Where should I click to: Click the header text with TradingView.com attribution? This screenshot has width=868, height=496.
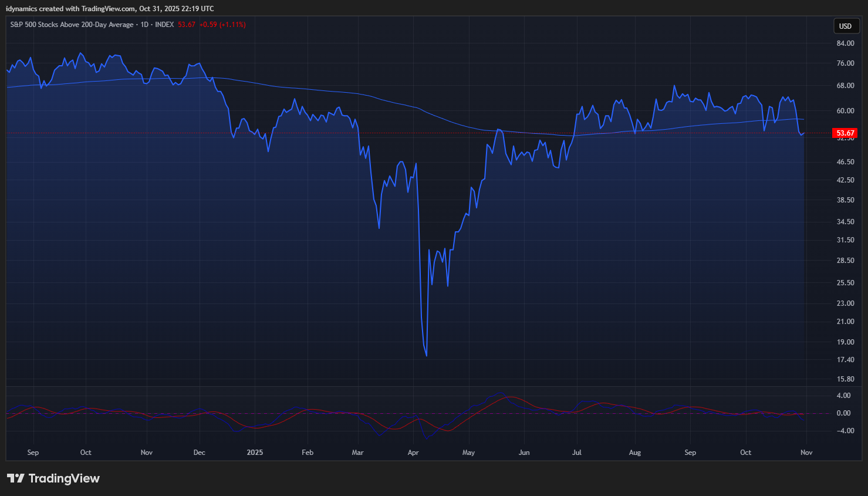(x=110, y=9)
